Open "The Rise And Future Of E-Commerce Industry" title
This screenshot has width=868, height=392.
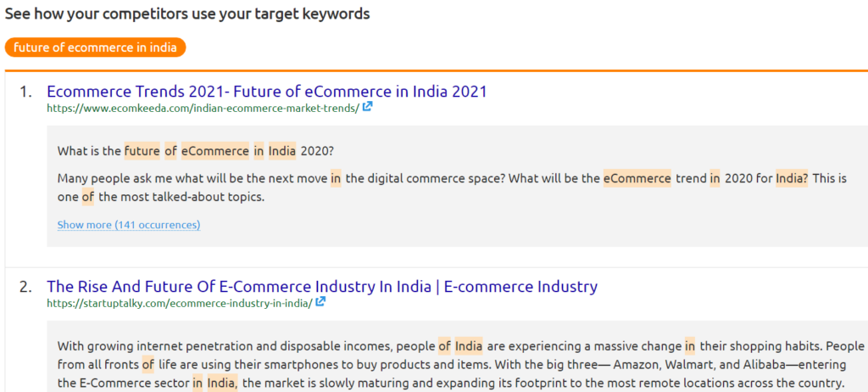point(322,286)
